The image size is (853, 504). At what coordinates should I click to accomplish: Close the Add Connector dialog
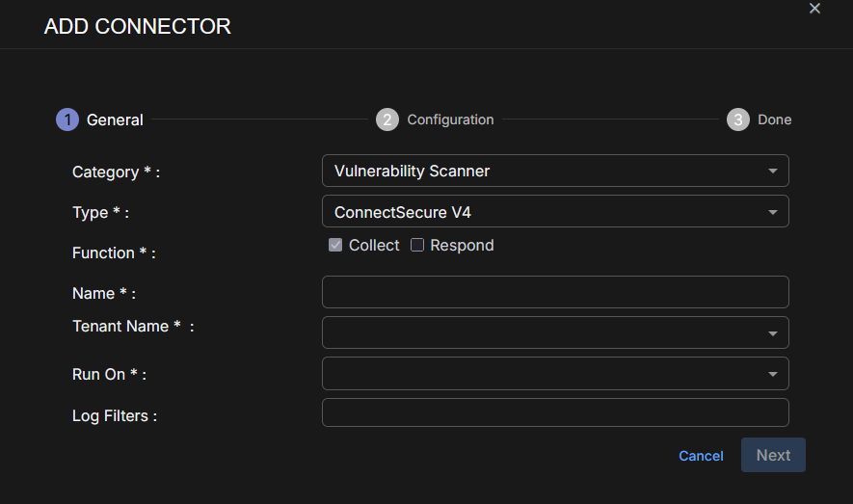pyautogui.click(x=814, y=9)
